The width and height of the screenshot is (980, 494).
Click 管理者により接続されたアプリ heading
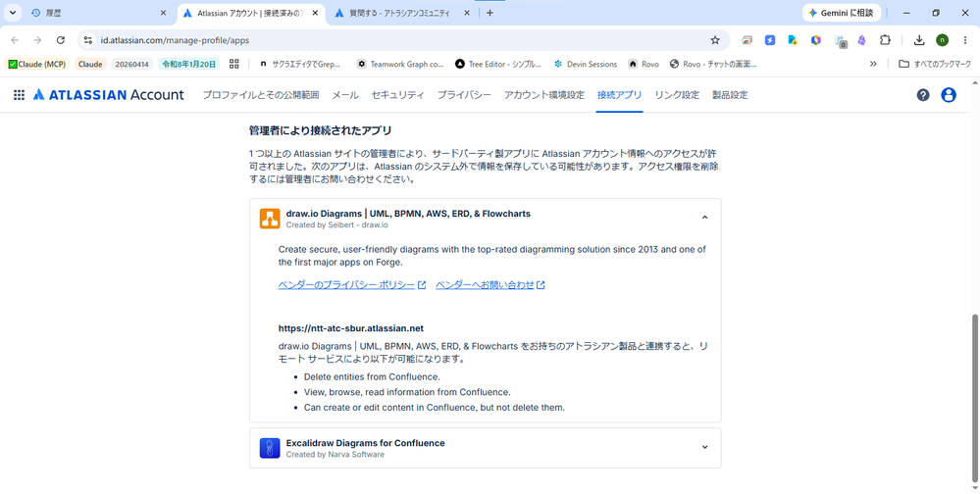point(321,130)
